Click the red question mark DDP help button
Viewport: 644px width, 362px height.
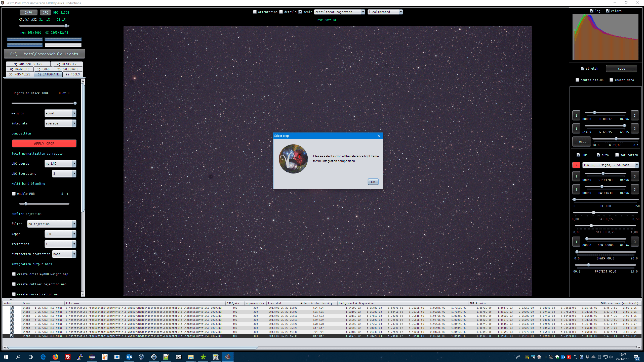576,165
